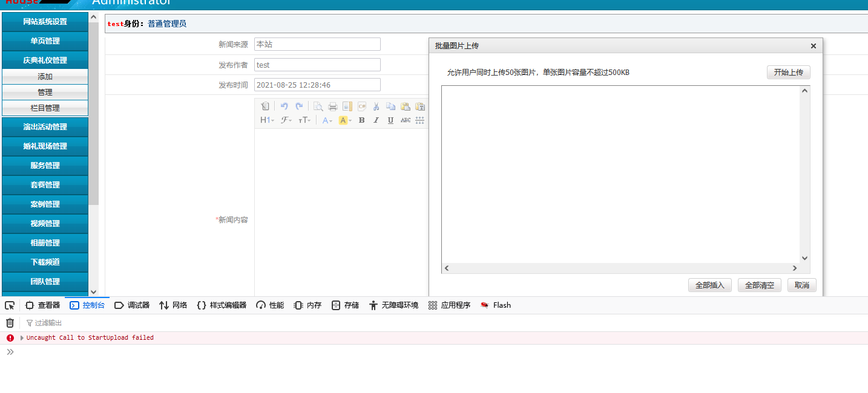Click the 开始上传 button
Image resolution: width=868 pixels, height=393 pixels.
pos(788,73)
